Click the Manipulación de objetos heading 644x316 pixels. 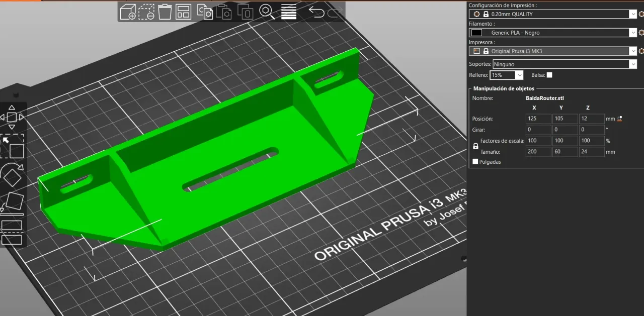click(504, 88)
